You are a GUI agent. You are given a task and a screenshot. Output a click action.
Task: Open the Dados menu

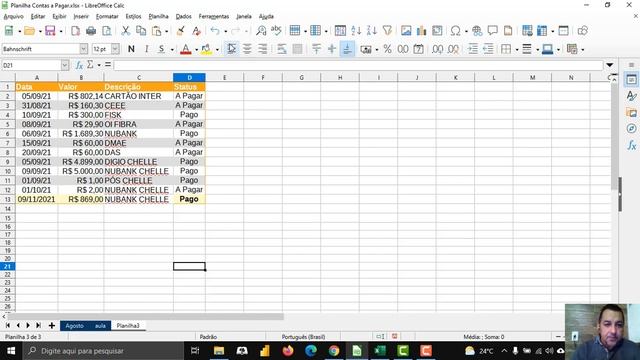pos(184,16)
